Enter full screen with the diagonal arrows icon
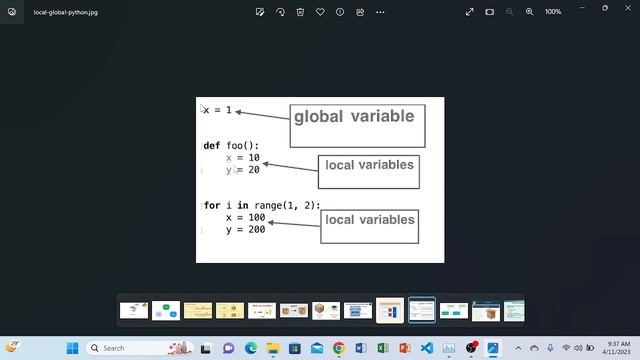 469,12
